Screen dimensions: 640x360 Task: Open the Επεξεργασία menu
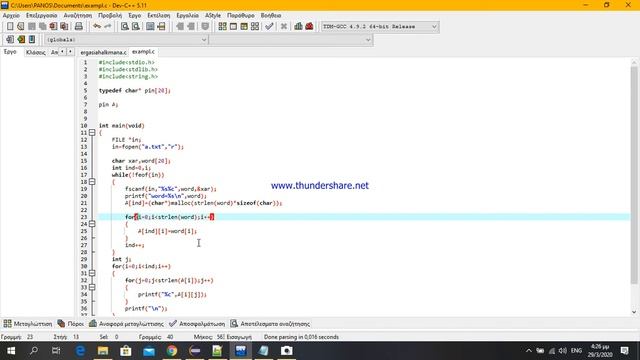(x=42, y=15)
